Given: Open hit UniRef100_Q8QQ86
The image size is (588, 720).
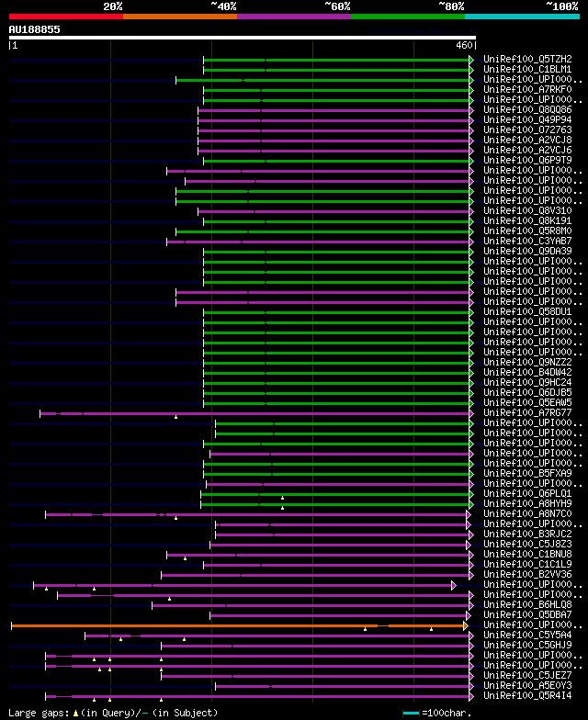Looking at the screenshot, I should coord(527,109).
